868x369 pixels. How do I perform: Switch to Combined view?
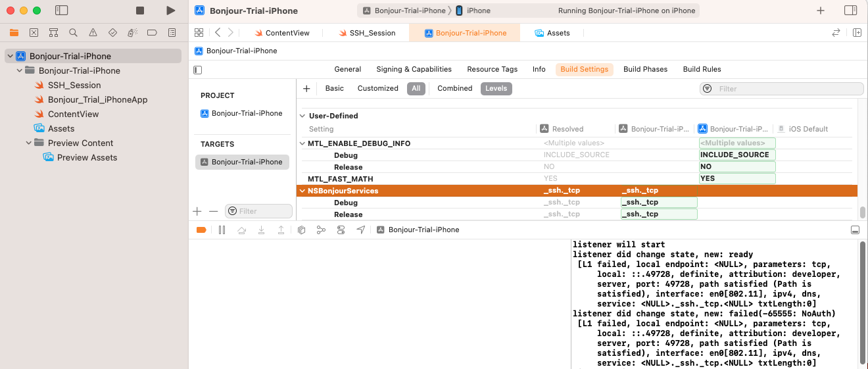455,88
